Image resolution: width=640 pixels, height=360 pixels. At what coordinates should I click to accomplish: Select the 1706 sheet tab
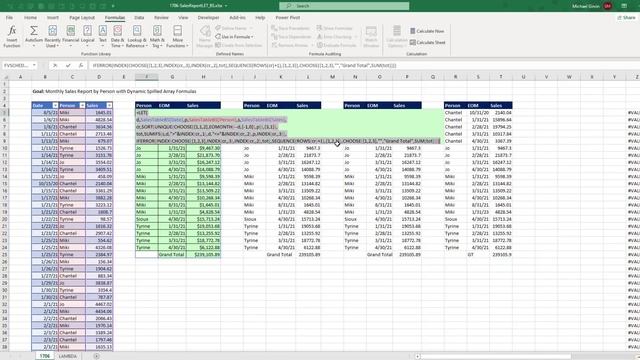[x=44, y=356]
